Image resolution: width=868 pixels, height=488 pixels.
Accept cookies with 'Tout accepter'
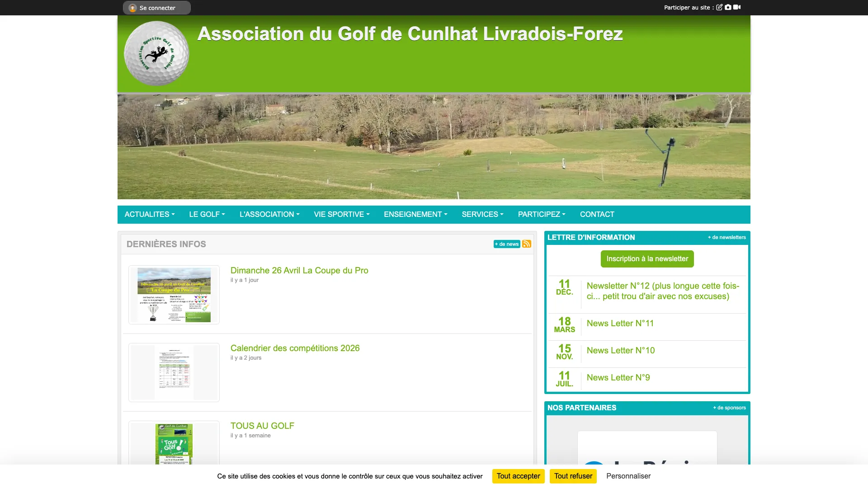[518, 476]
